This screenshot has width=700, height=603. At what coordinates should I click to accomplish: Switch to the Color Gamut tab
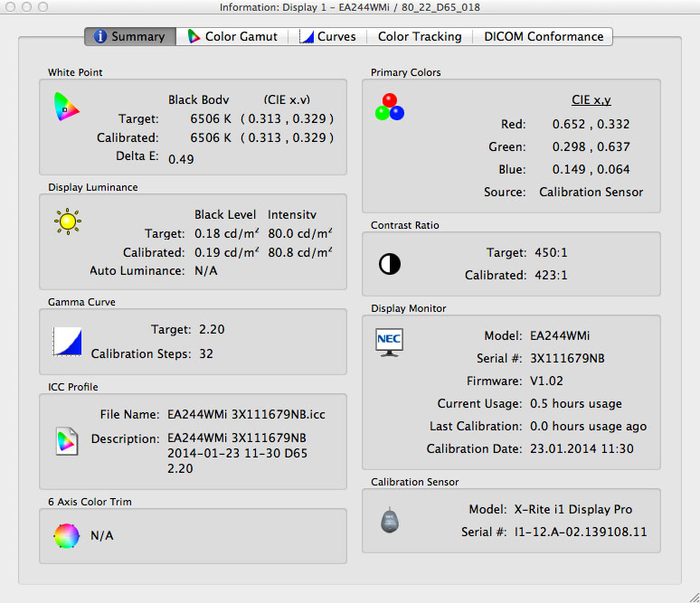tap(232, 36)
